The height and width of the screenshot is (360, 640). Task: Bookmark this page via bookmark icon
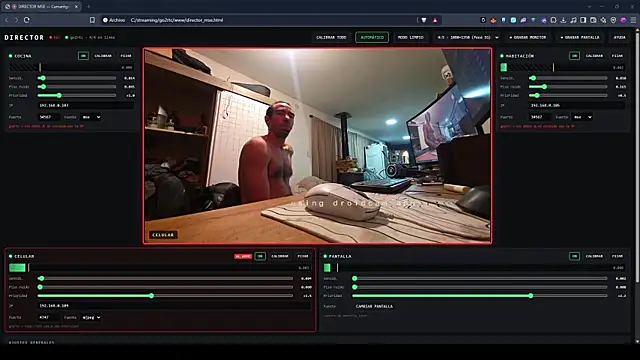[x=92, y=20]
